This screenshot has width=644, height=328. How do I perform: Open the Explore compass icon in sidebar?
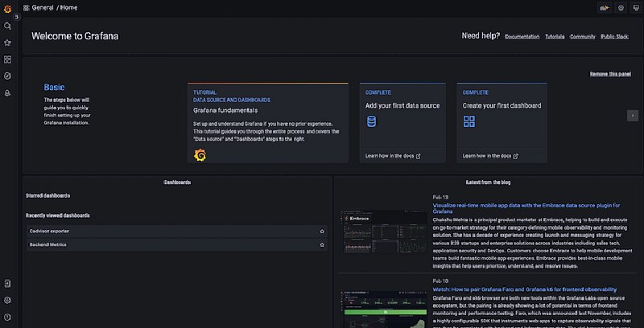7,76
